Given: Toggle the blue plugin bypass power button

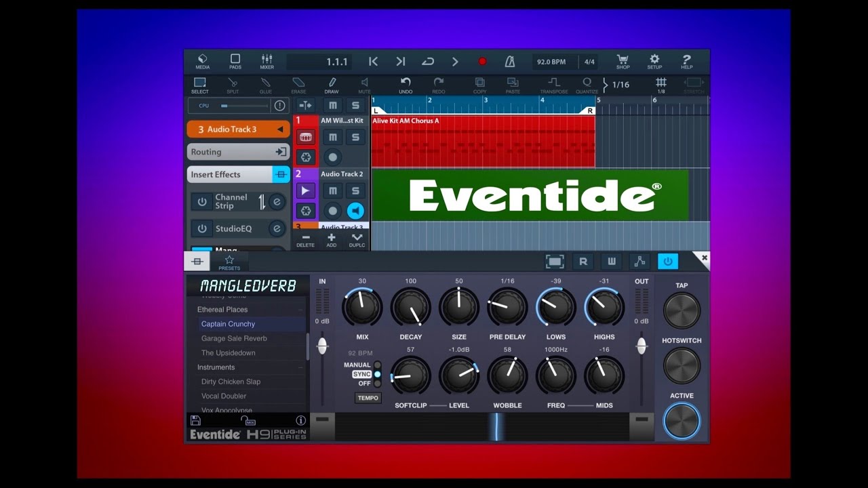Looking at the screenshot, I should tap(668, 262).
